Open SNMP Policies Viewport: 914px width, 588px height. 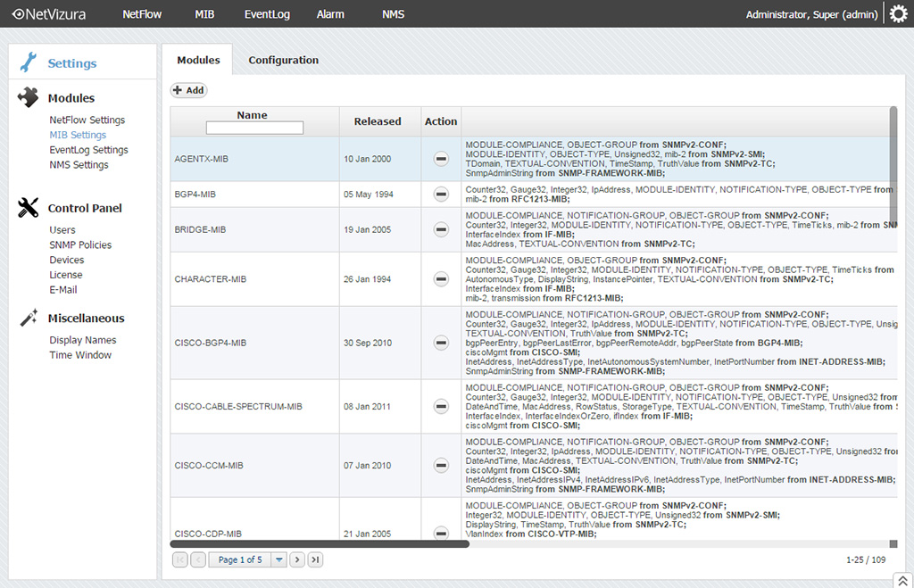pyautogui.click(x=80, y=244)
